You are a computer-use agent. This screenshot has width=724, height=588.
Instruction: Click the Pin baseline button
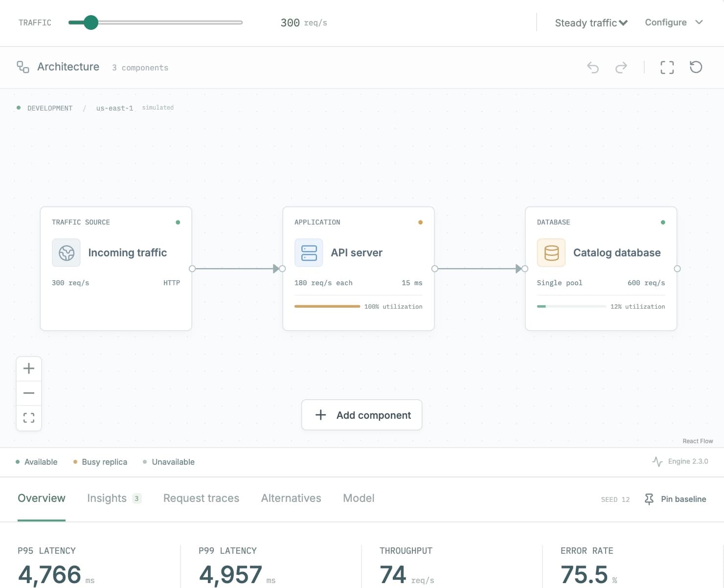(x=675, y=499)
